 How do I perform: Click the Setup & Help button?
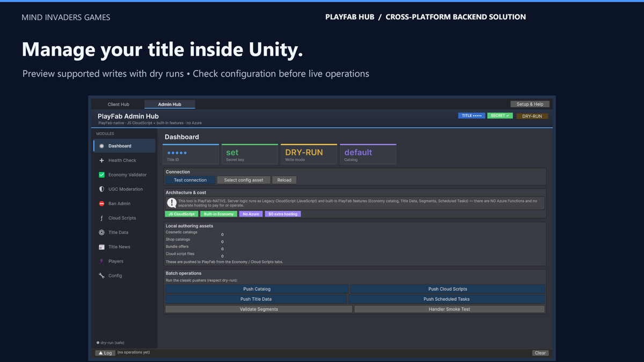pyautogui.click(x=530, y=104)
